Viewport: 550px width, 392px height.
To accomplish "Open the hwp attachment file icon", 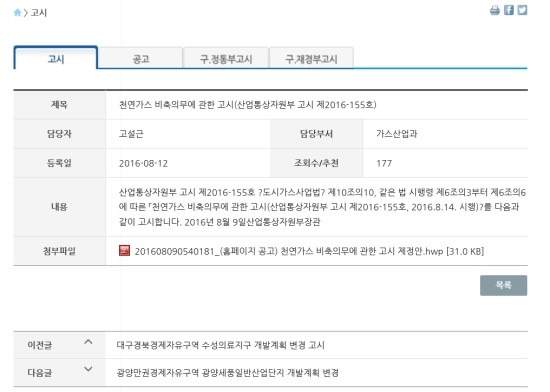I will [125, 250].
